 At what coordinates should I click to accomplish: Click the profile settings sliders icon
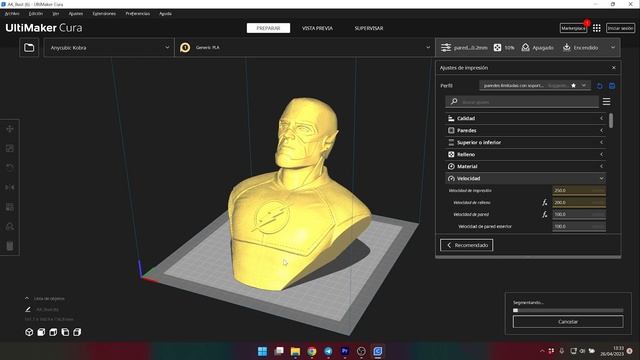click(x=446, y=48)
